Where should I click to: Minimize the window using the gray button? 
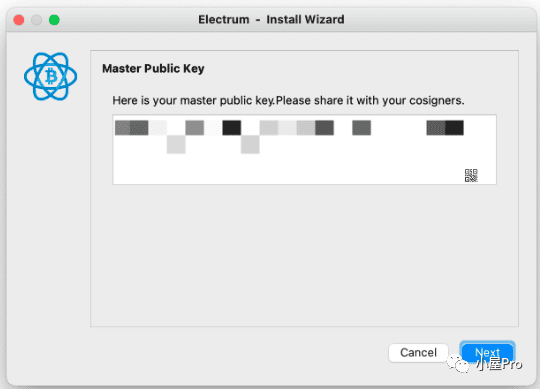pos(37,20)
